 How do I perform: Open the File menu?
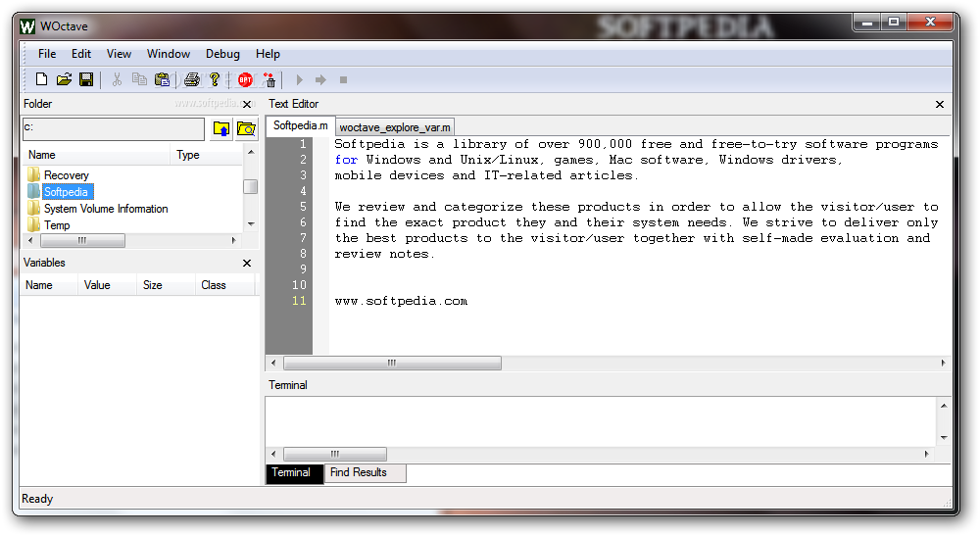click(47, 54)
